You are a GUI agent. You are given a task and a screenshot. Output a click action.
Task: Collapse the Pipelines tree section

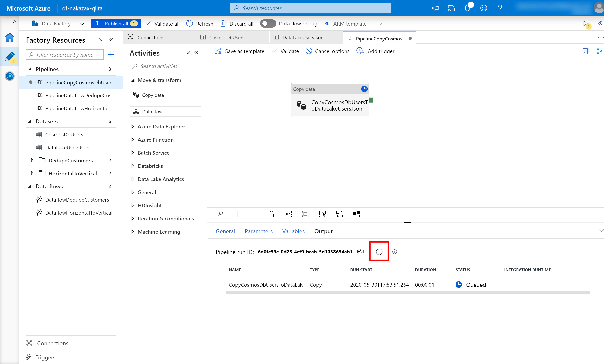click(29, 69)
